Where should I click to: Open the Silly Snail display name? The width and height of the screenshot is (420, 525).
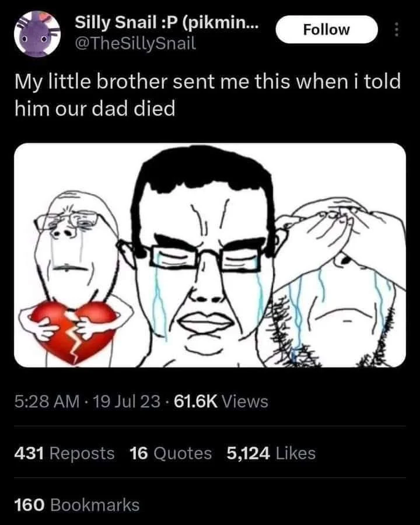click(167, 23)
